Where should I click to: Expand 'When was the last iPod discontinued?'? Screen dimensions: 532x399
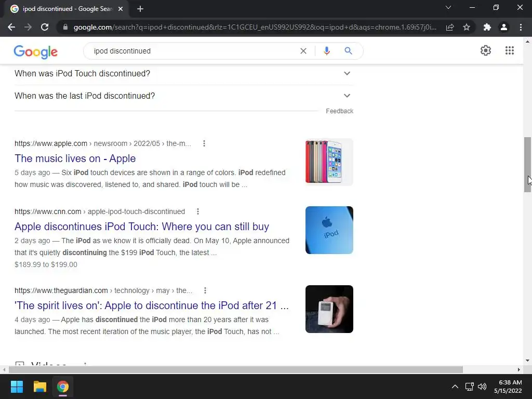coord(183,96)
